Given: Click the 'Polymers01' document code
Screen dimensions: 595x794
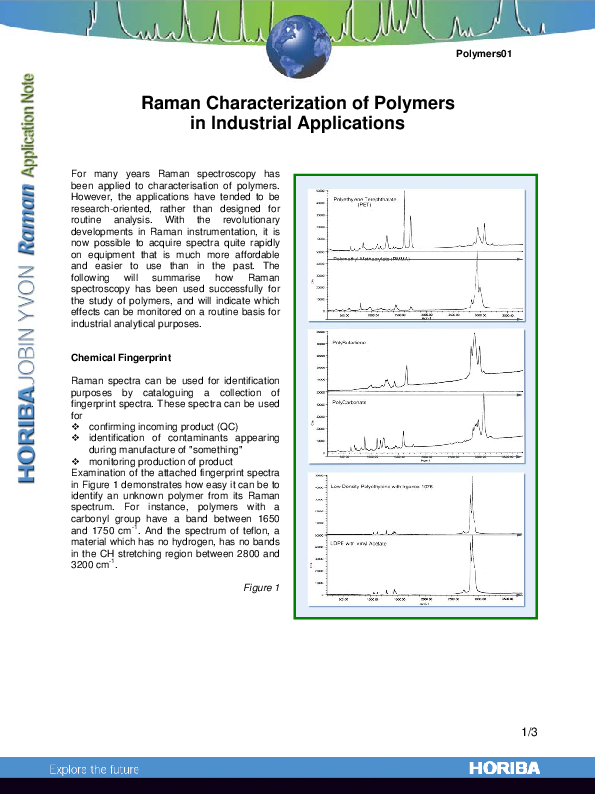Looking at the screenshot, I should pos(484,54).
